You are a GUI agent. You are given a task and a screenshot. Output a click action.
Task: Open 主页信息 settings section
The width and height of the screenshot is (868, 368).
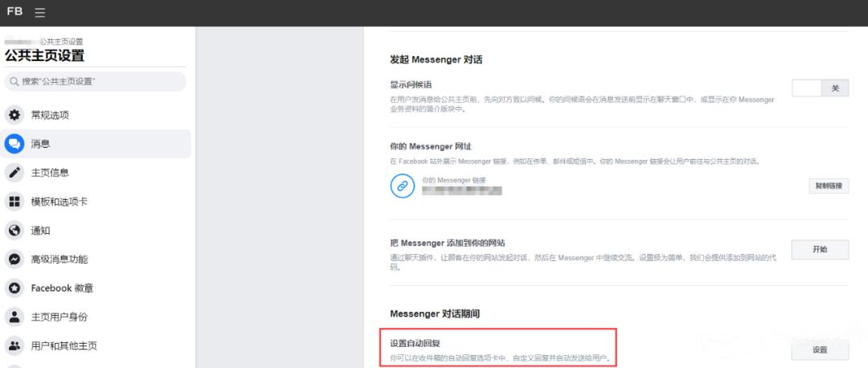96,173
